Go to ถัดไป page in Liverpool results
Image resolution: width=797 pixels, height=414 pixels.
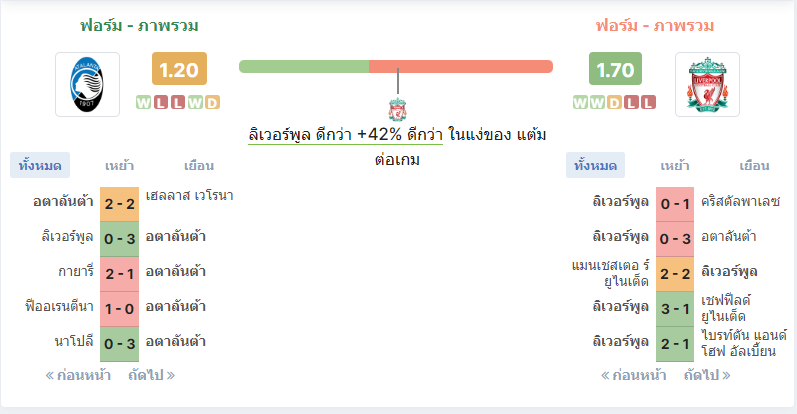point(707,375)
